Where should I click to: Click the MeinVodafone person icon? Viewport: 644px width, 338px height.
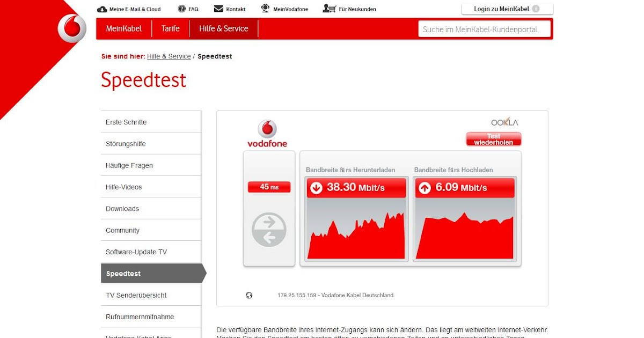pyautogui.click(x=265, y=9)
